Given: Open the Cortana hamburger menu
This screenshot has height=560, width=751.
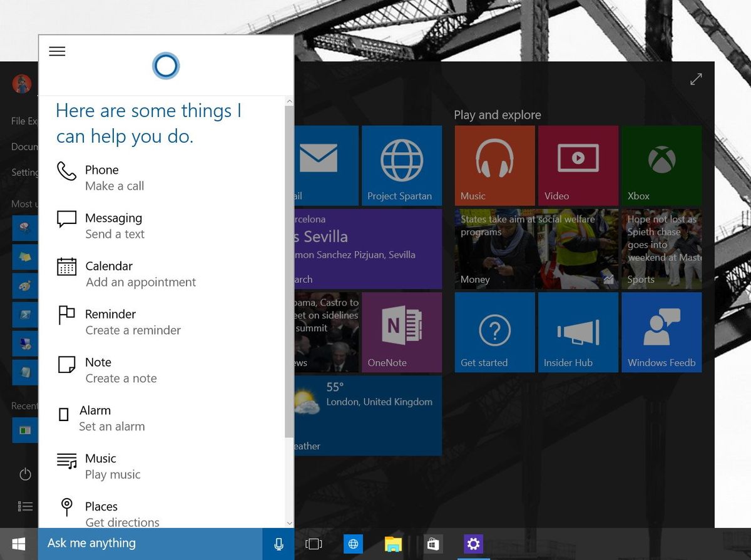Looking at the screenshot, I should [57, 51].
